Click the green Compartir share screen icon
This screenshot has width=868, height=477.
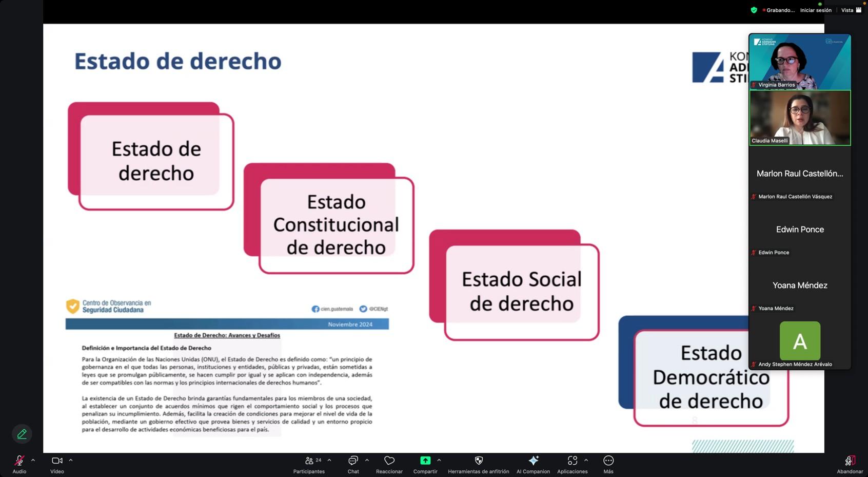click(x=425, y=461)
